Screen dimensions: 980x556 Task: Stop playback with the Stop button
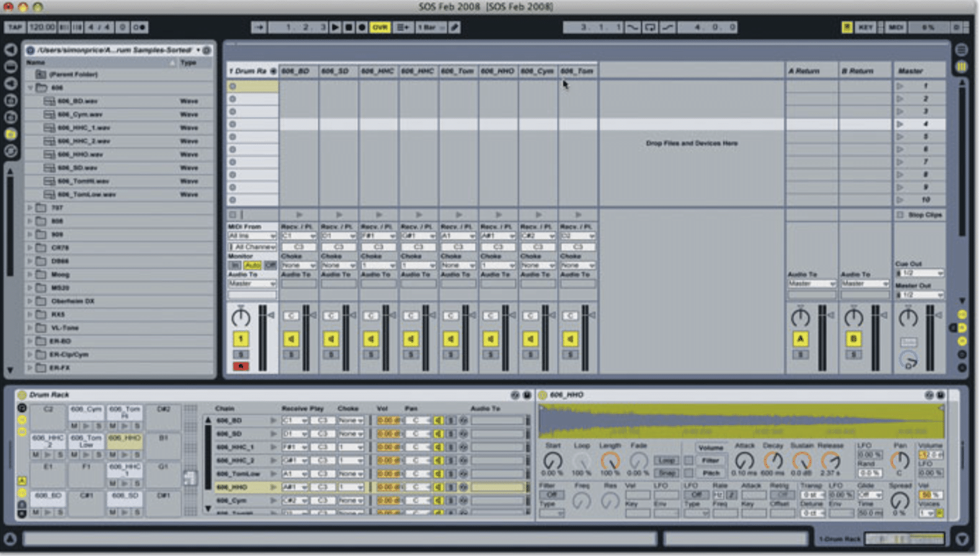click(349, 27)
